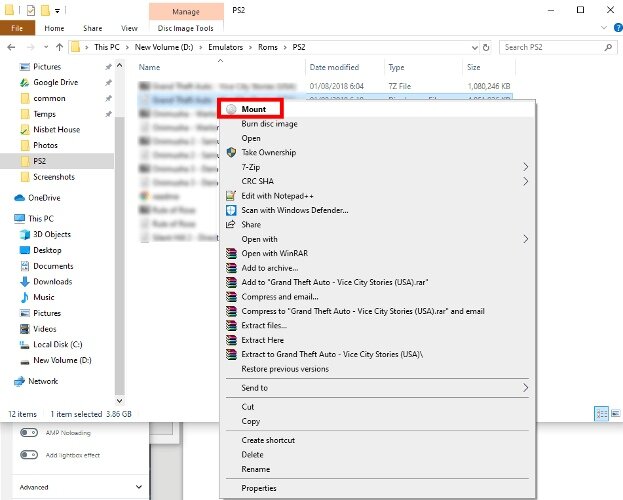Click the WinRAR icon beside Extract Here
This screenshot has width=623, height=500.
(x=231, y=340)
